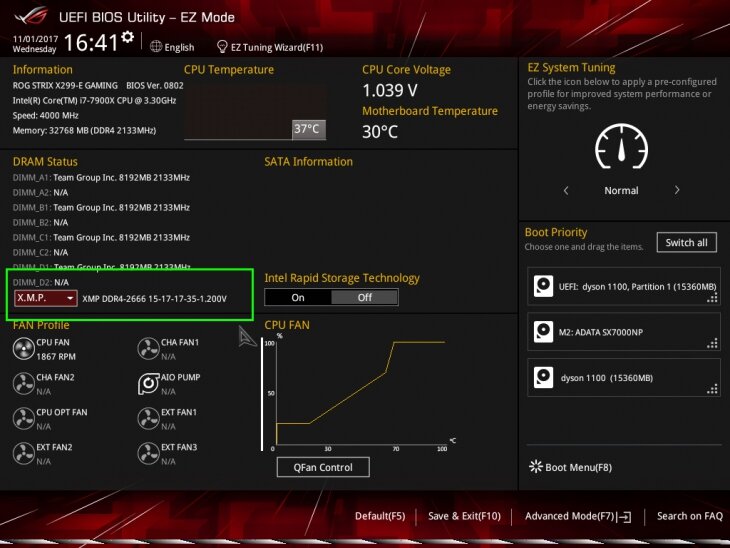Click the DIMM_A2: N/A row
Viewport: 730px width, 548px height.
pyautogui.click(x=40, y=192)
